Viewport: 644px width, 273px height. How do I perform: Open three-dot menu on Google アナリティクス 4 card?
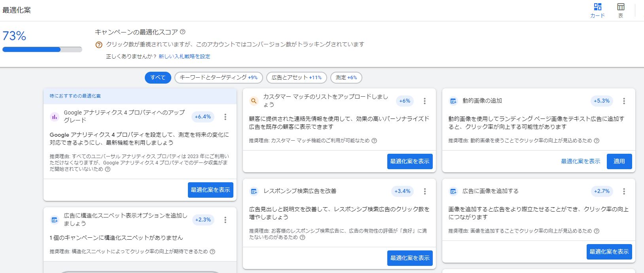point(225,117)
